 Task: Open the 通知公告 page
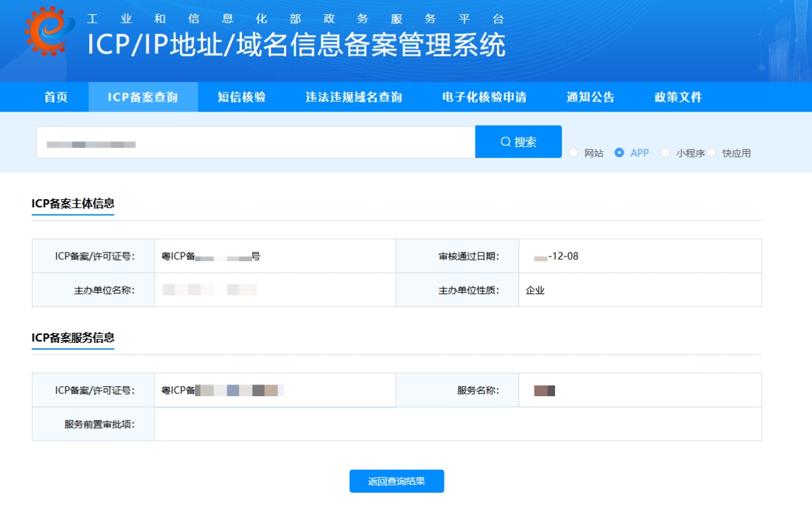coord(590,97)
